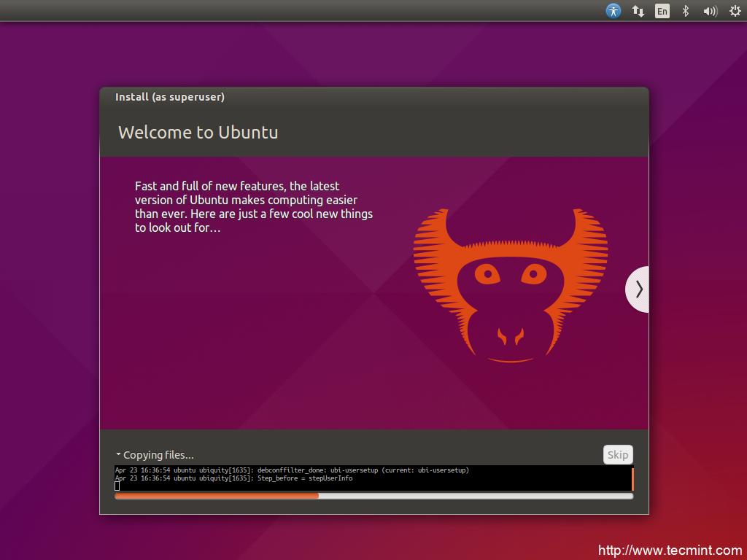The width and height of the screenshot is (747, 560).
Task: Click the terminal cursor block
Action: (117, 486)
